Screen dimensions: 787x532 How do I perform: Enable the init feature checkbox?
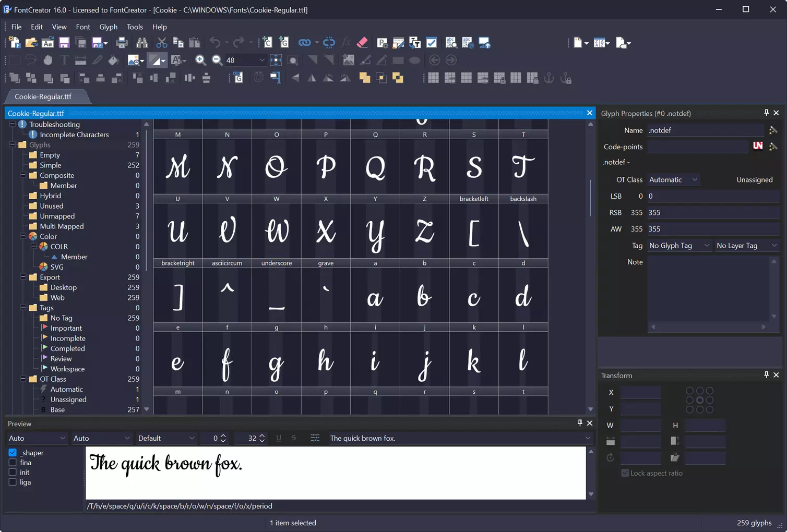click(13, 473)
